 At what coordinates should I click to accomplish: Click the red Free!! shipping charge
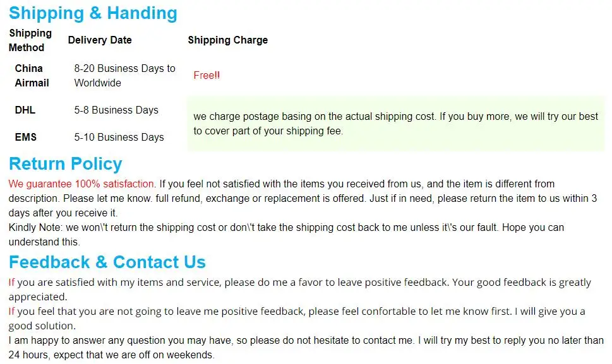[x=207, y=75]
